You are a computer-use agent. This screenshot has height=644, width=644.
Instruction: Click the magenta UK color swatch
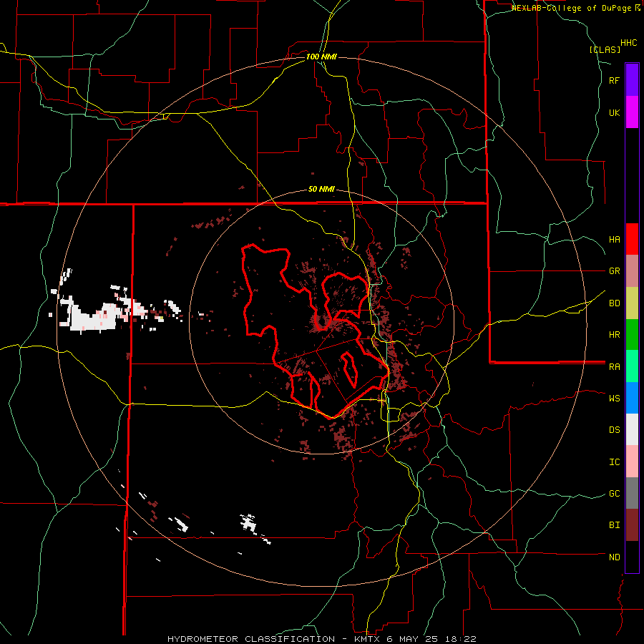click(x=632, y=112)
